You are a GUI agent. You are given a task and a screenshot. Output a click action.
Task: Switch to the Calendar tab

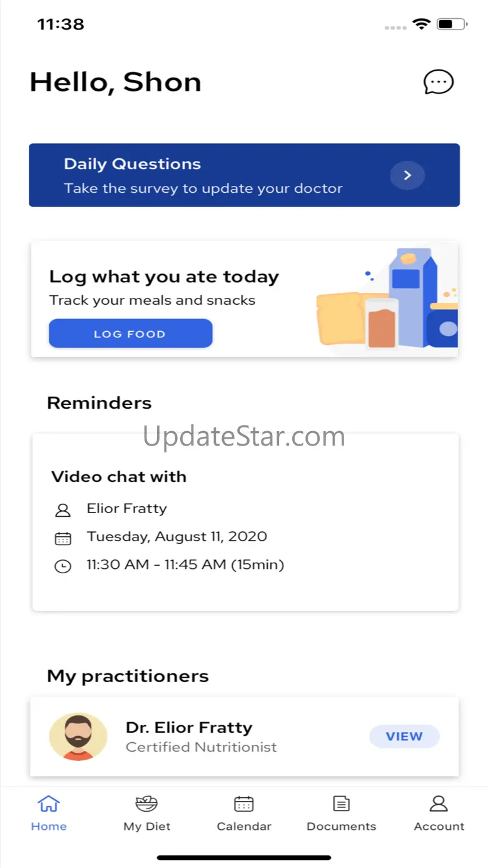point(244,814)
